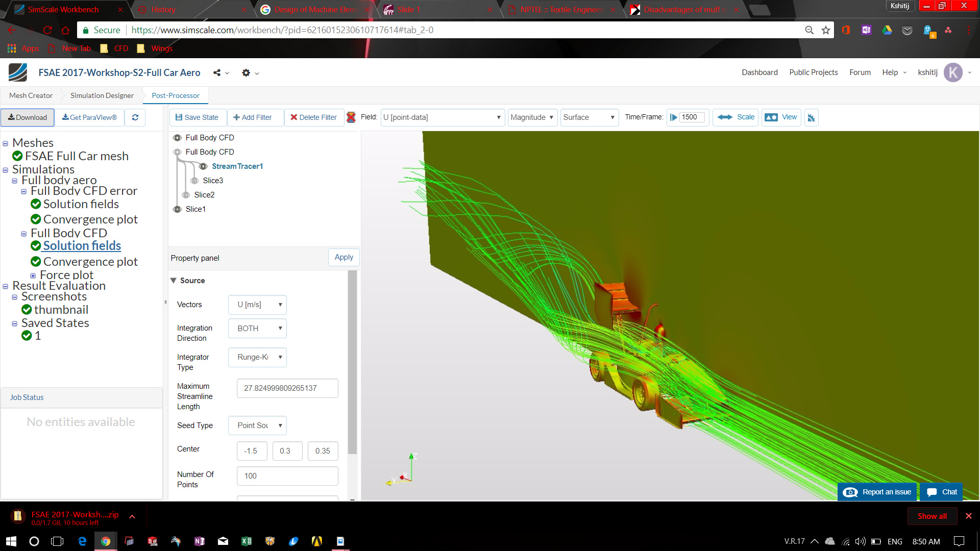Viewport: 980px width, 551px height.
Task: Click the rightmost toolbar icon after View
Action: pyautogui.click(x=811, y=118)
